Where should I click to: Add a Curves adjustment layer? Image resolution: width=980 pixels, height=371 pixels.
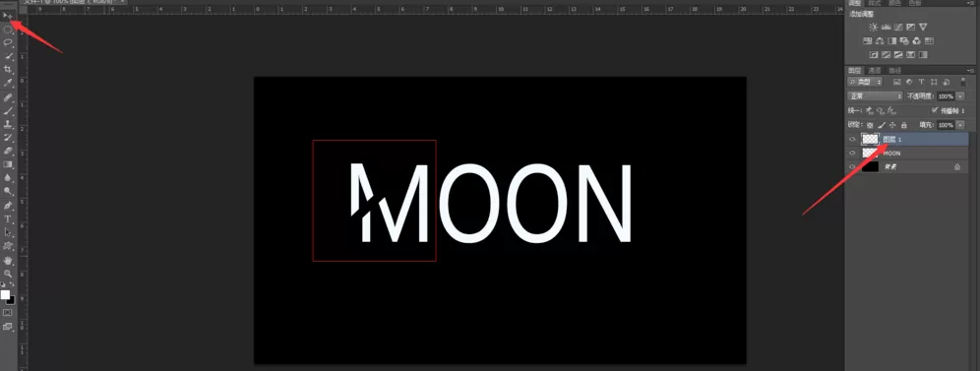coord(898,28)
